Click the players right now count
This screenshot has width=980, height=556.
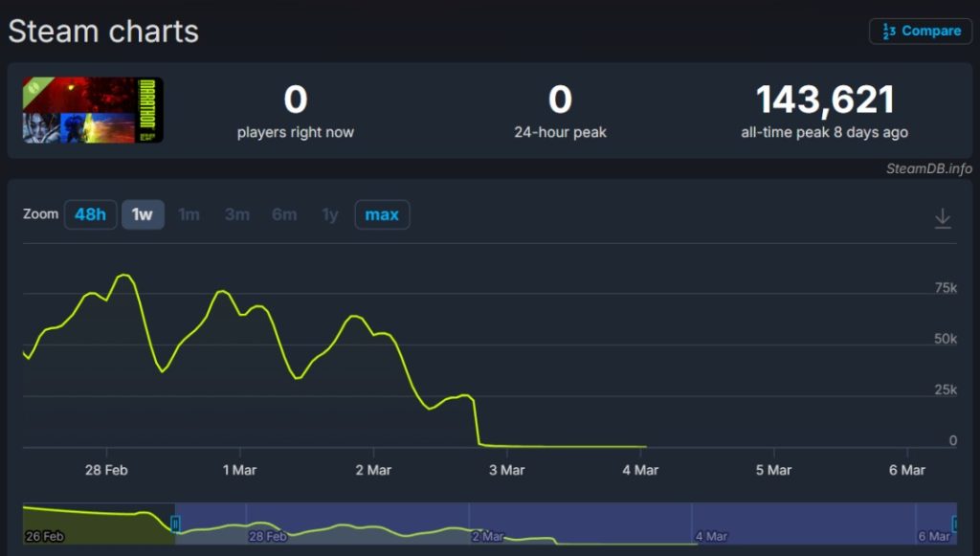point(295,100)
